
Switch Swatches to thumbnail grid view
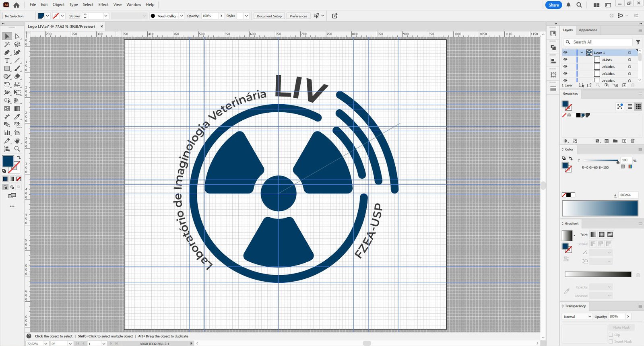[x=638, y=107]
